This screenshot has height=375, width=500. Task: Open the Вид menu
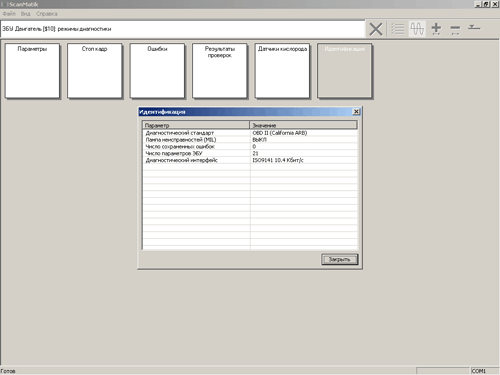[26, 14]
